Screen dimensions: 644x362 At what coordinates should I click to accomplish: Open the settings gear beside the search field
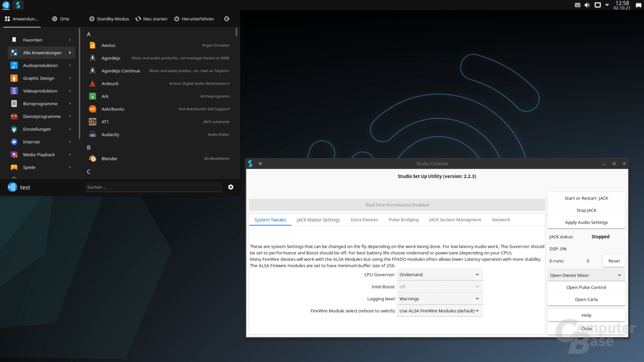[x=230, y=187]
